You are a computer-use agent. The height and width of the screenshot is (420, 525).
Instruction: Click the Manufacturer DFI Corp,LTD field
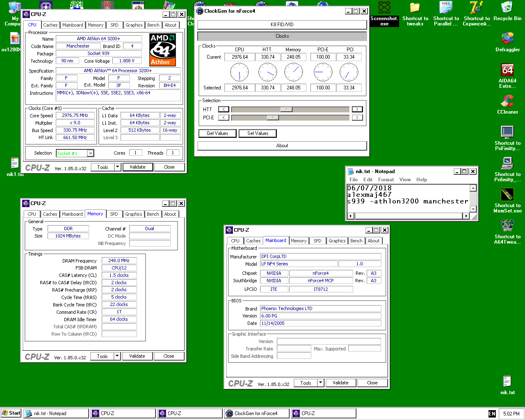point(321,256)
